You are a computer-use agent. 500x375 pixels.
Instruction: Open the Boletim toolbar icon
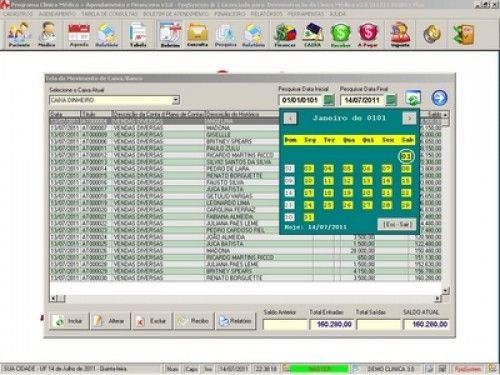pyautogui.click(x=170, y=35)
